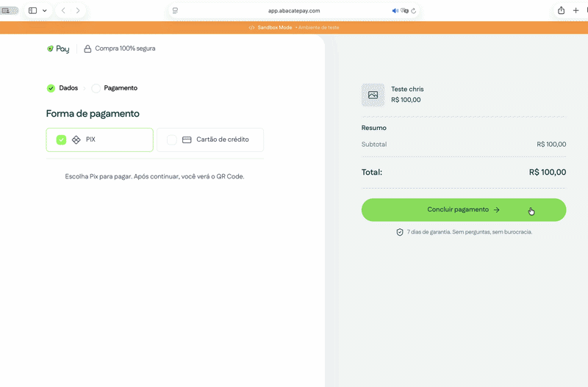Image resolution: width=588 pixels, height=387 pixels.
Task: Select the PIX payment checkbox
Action: (61, 140)
